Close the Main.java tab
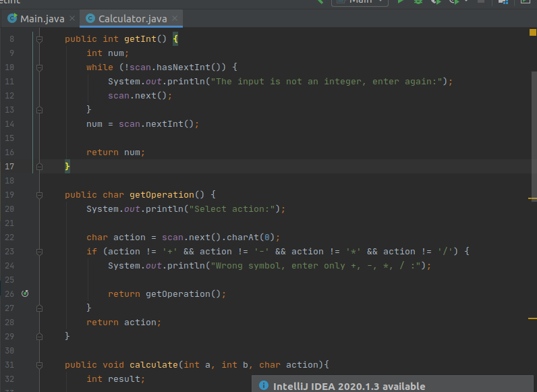537x392 pixels. tap(72, 18)
